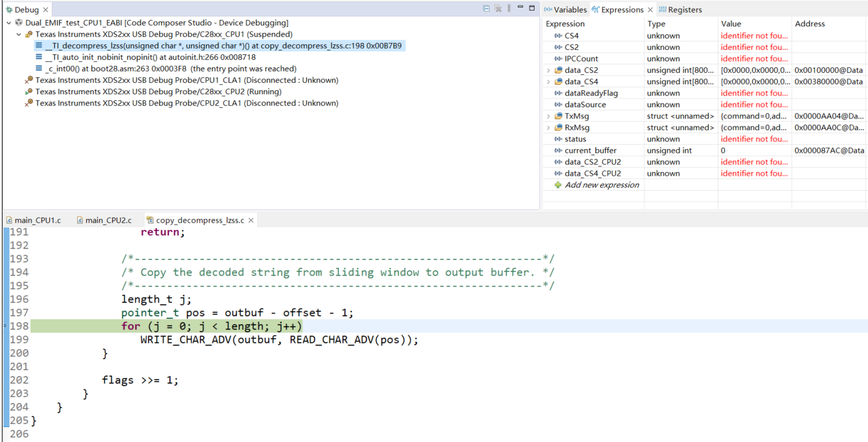The image size is (868, 442).
Task: Click address 0x000087AC@Data of current_buffer
Action: pos(829,150)
